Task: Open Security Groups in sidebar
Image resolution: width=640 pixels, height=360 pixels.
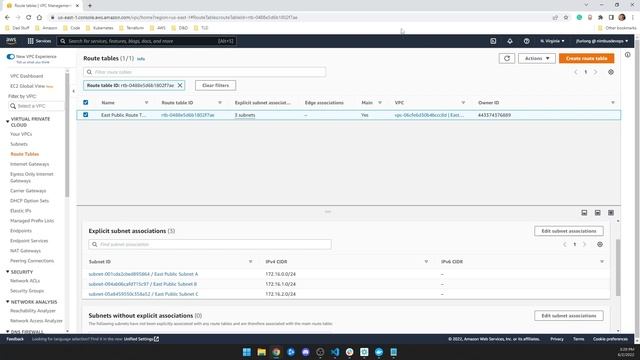Action: 27,291
